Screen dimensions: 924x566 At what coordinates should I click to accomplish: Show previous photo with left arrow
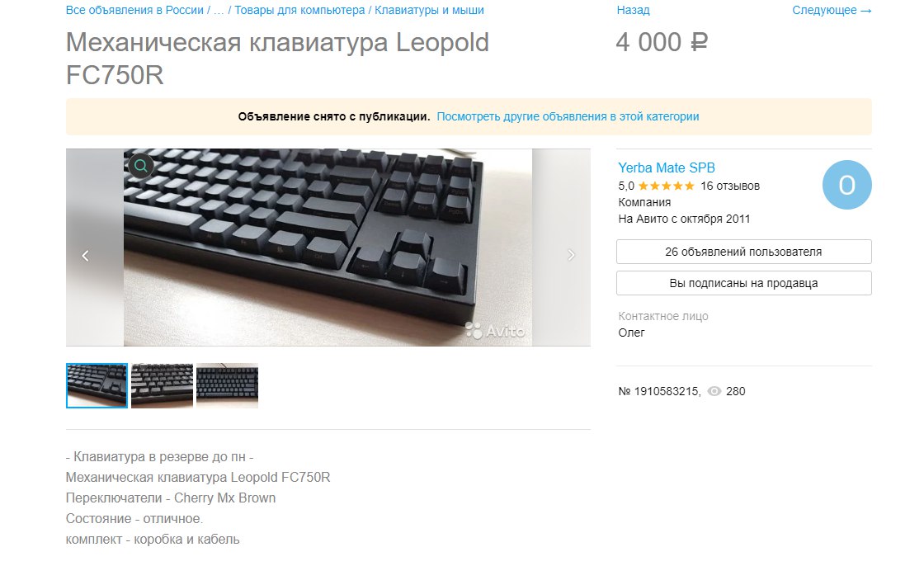click(86, 255)
